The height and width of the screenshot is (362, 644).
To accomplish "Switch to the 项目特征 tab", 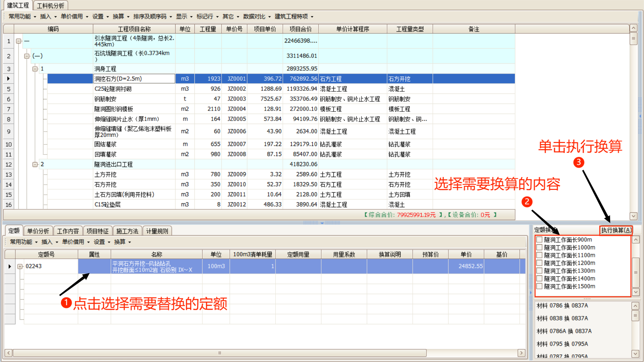I will 98,231.
